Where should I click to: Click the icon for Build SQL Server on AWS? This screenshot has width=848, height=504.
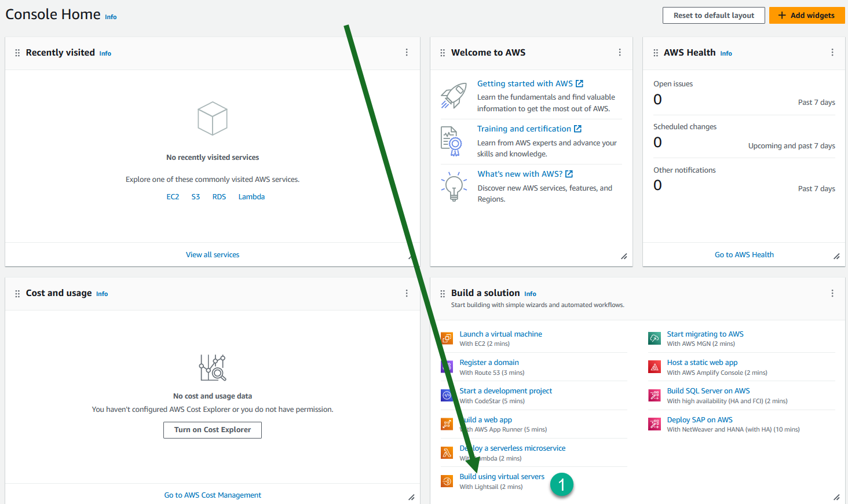[655, 396]
